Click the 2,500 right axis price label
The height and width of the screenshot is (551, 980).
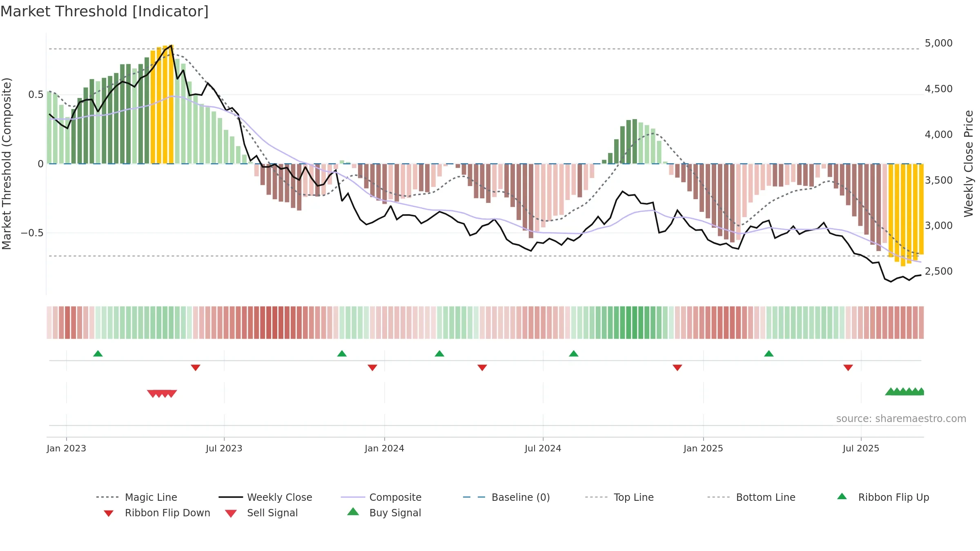939,271
